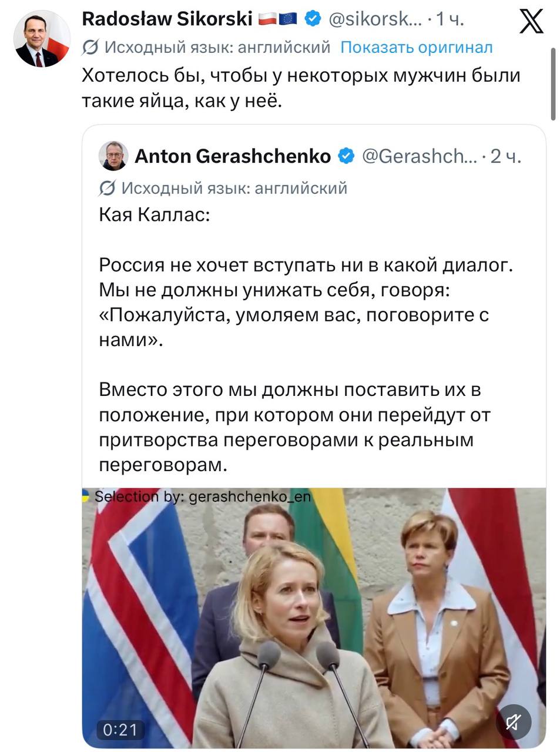560x752 pixels.
Task: Click the Radosław Sikorski display name
Action: [167, 19]
